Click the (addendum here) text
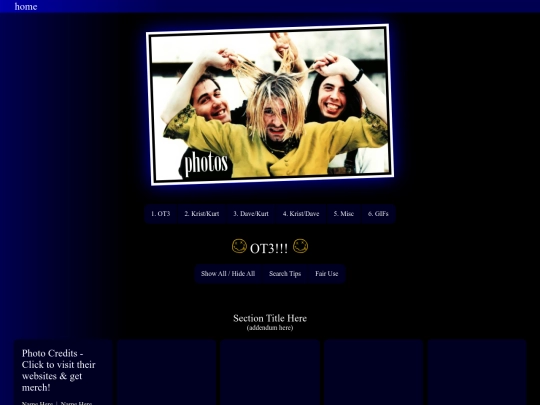The width and height of the screenshot is (540, 405). (x=270, y=328)
